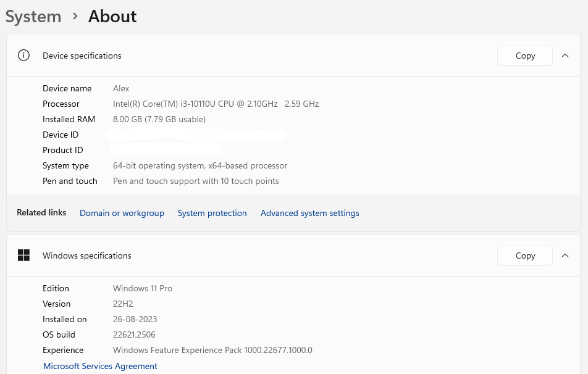This screenshot has width=588, height=374.
Task: Click the About page heading
Action: point(112,17)
